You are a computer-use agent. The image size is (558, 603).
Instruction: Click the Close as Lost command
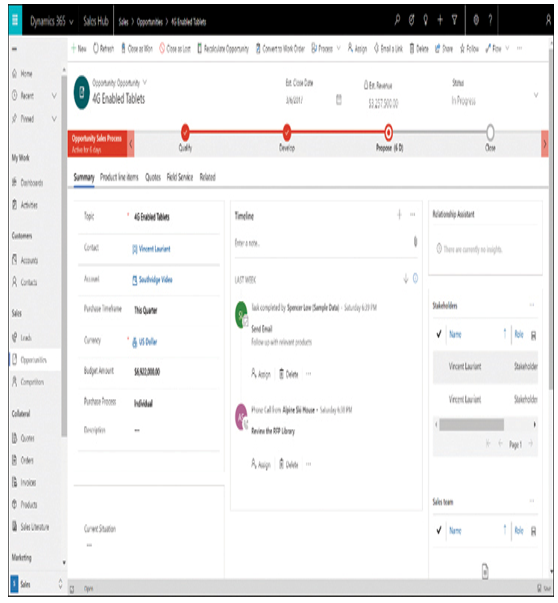(x=175, y=48)
